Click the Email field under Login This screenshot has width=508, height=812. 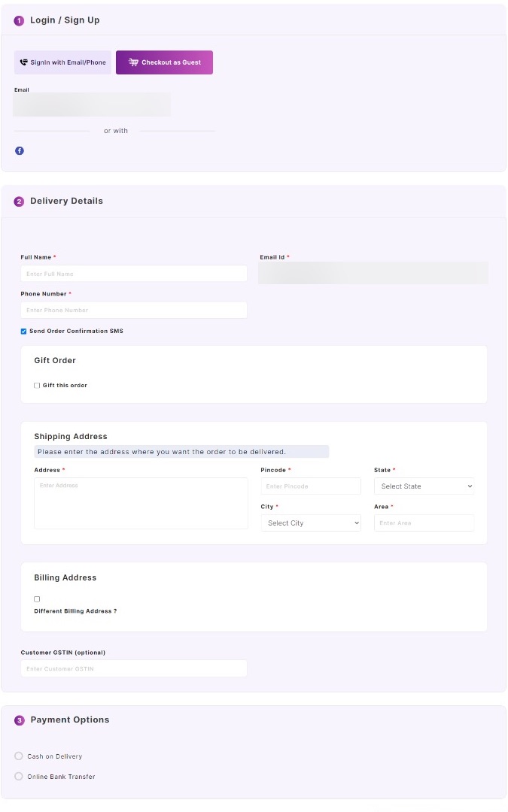(92, 105)
